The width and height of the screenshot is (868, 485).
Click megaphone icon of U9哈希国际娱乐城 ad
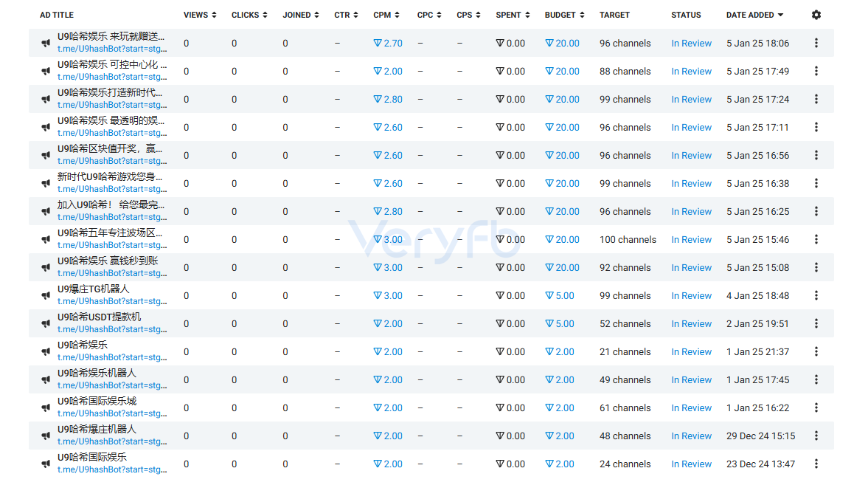46,408
